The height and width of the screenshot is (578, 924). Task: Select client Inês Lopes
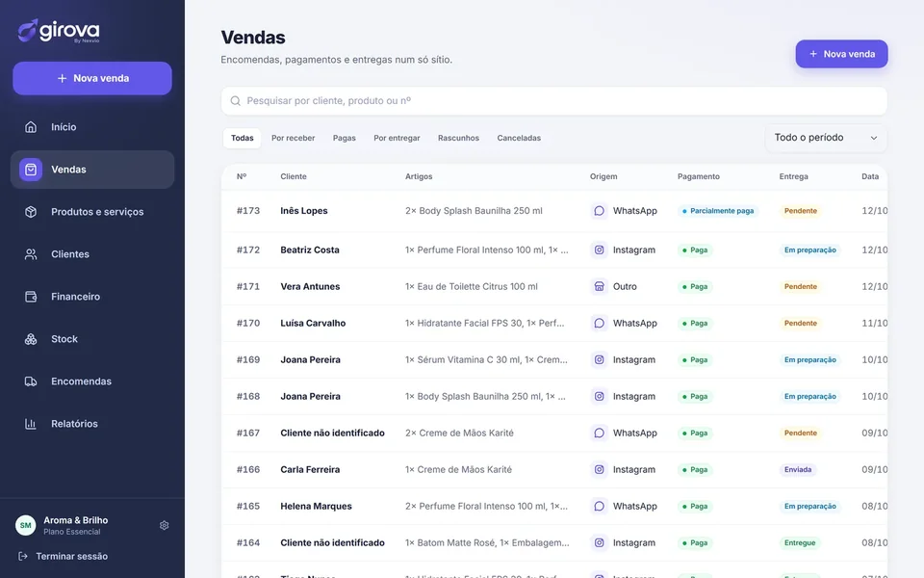click(304, 211)
